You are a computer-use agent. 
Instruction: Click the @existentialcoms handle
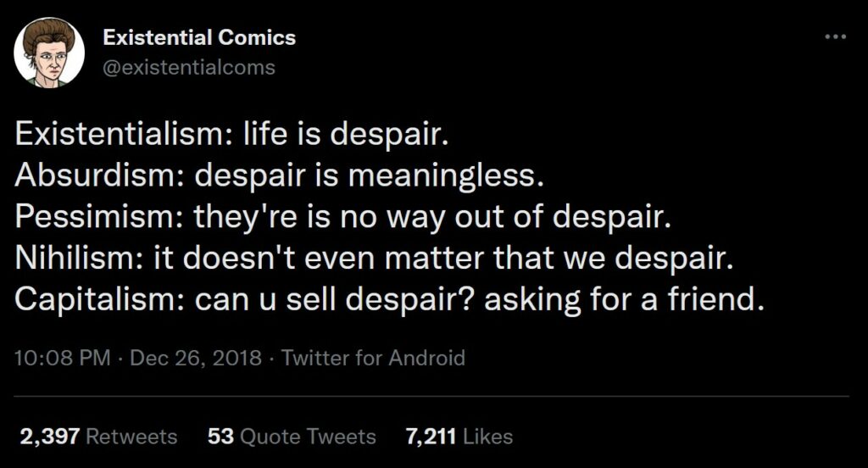click(x=189, y=68)
